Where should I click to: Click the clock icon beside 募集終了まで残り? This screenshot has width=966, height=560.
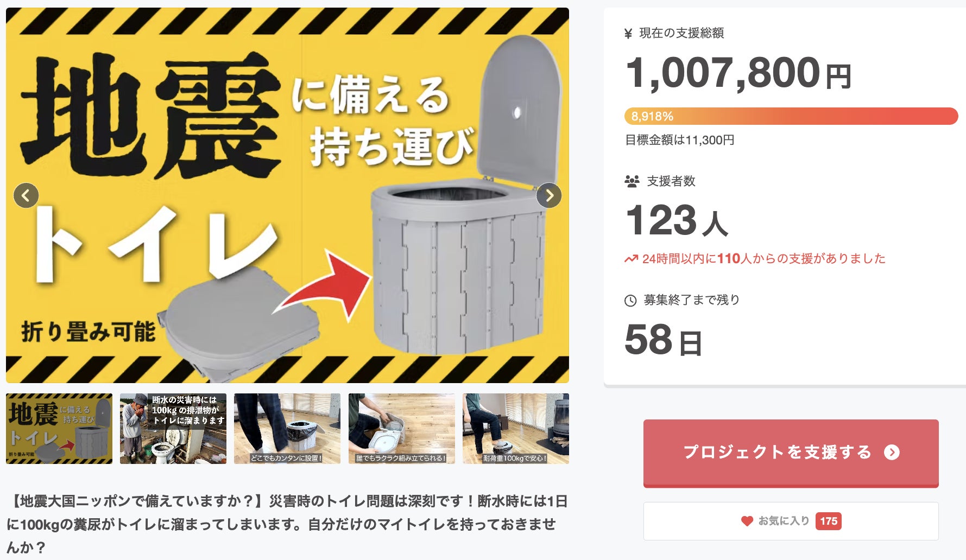(x=630, y=301)
